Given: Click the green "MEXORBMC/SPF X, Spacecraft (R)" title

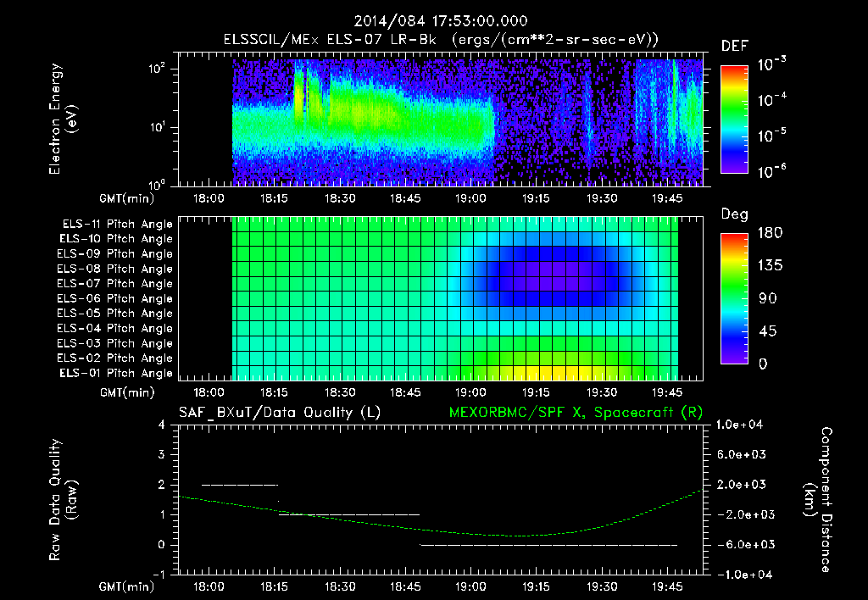Looking at the screenshot, I should pyautogui.click(x=576, y=413).
